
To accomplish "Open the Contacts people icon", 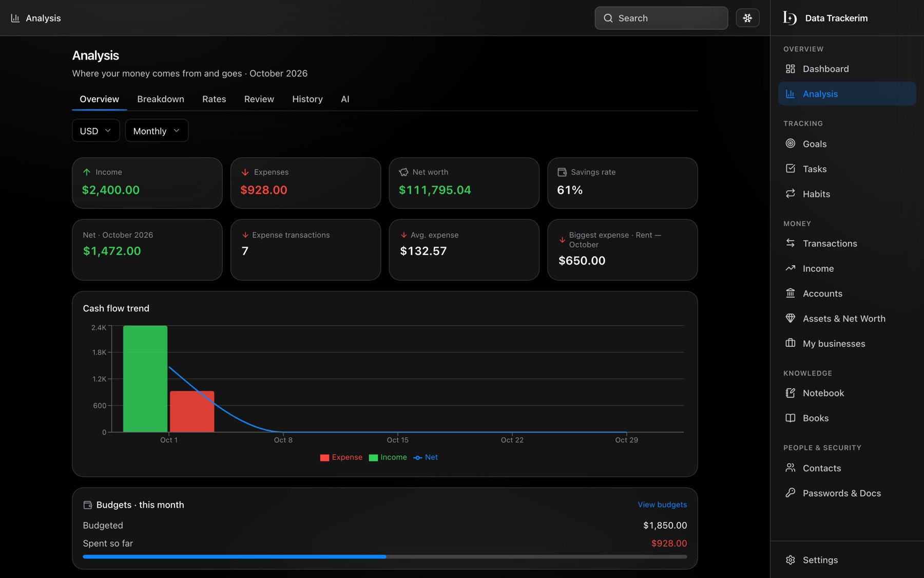I will pos(790,468).
